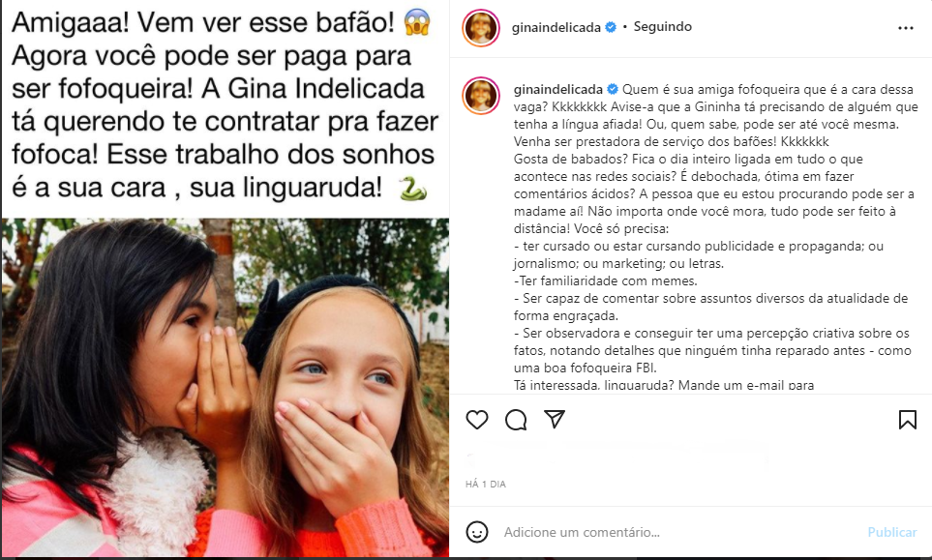Click the verified badge in the header
The image size is (932, 560).
[x=611, y=27]
